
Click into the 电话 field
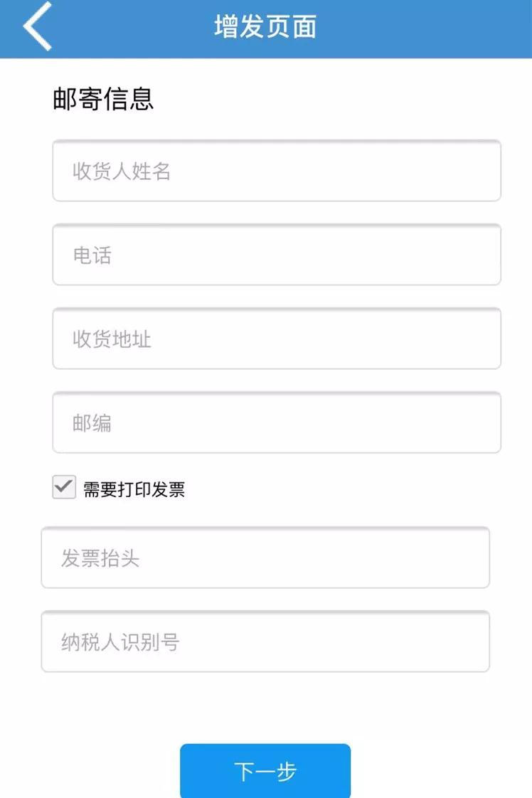click(277, 255)
